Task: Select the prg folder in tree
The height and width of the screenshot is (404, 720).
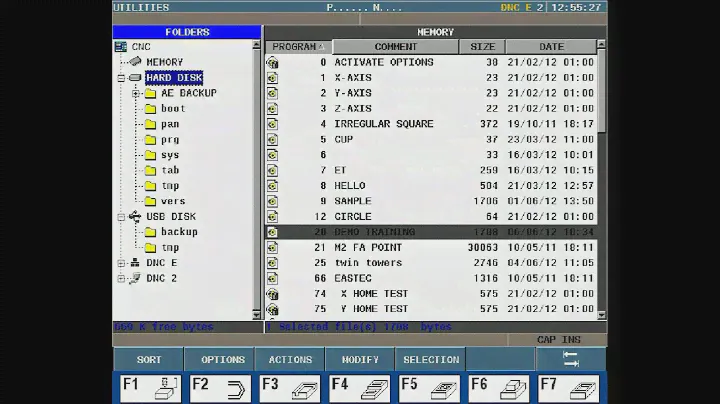Action: click(x=170, y=140)
